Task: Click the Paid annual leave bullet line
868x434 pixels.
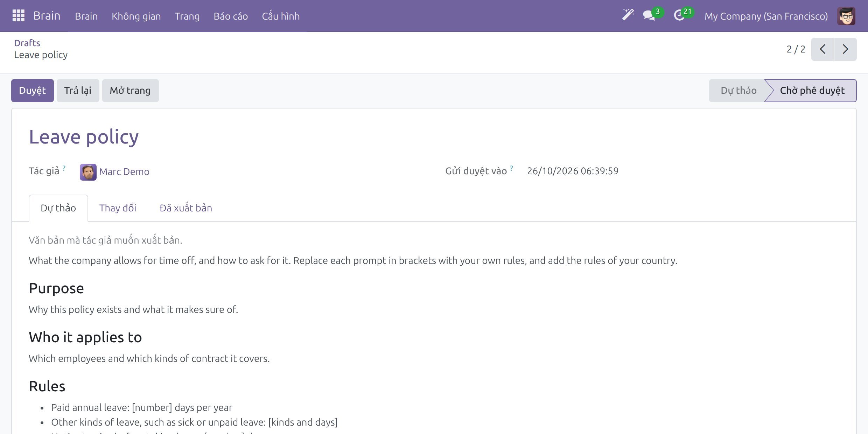Action: [x=142, y=408]
